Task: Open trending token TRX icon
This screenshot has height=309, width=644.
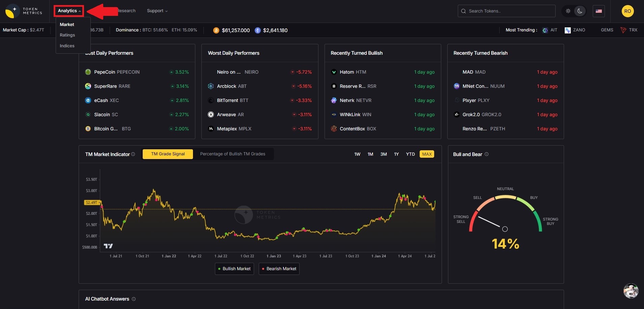Action: pyautogui.click(x=623, y=30)
